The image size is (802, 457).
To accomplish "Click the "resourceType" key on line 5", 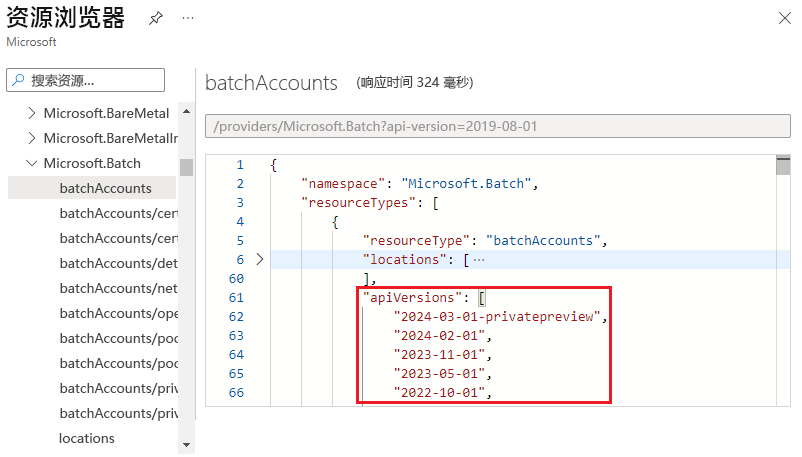I will 416,241.
